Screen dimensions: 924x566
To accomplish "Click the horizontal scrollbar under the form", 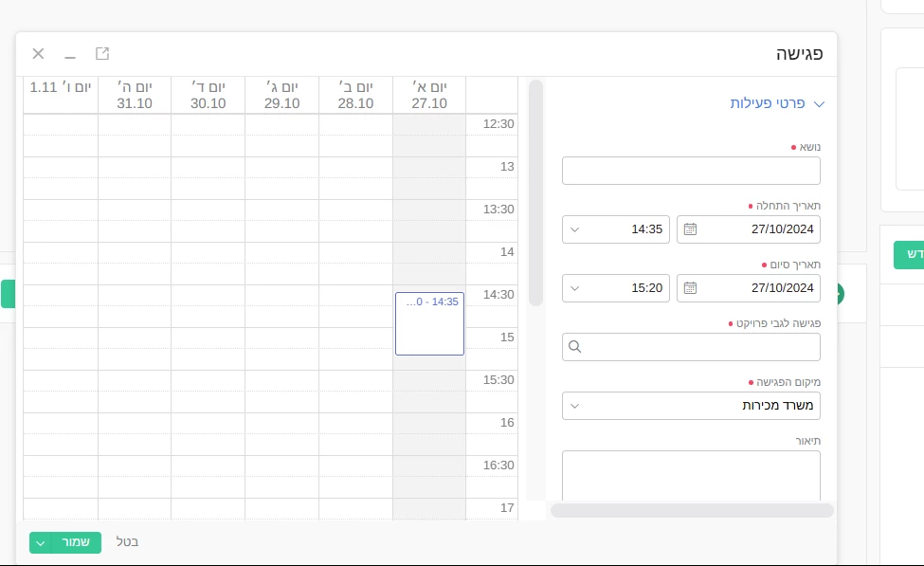I will pyautogui.click(x=692, y=510).
